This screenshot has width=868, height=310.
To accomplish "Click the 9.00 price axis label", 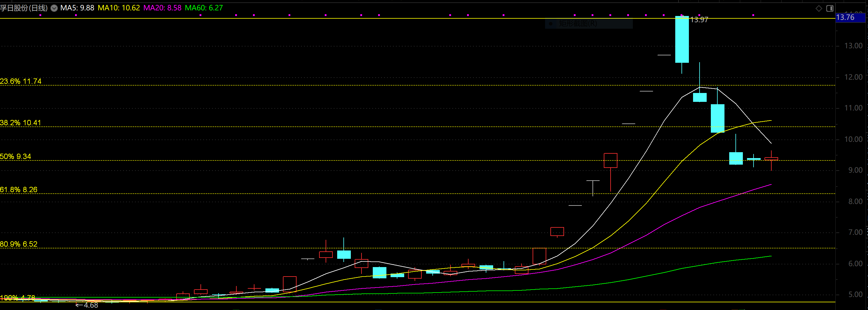I will point(856,170).
